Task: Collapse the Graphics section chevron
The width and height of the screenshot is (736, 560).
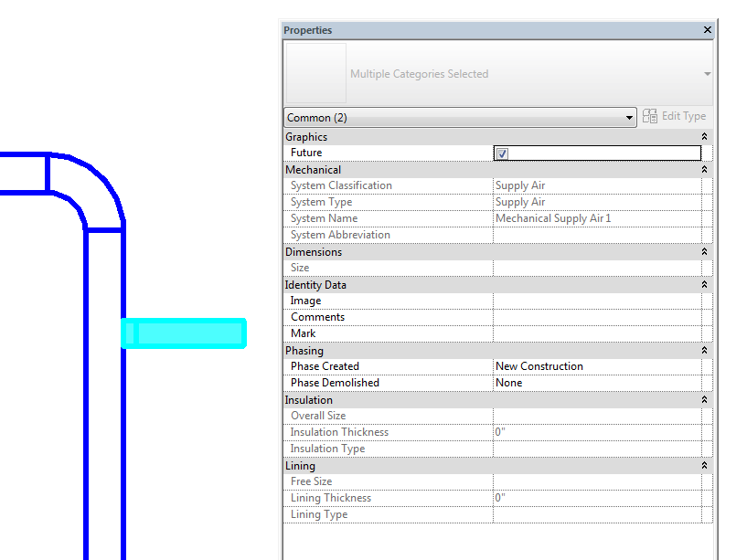Action: click(703, 136)
